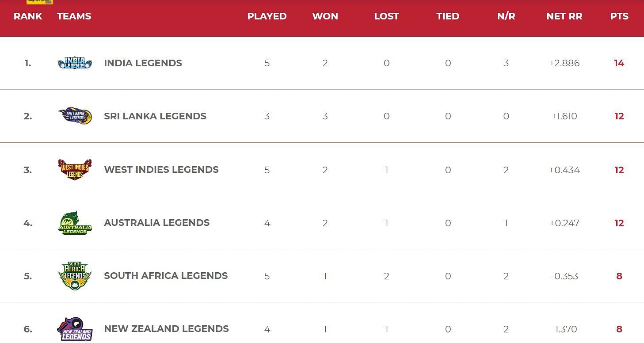
Task: Click the WON column header
Action: tap(325, 16)
